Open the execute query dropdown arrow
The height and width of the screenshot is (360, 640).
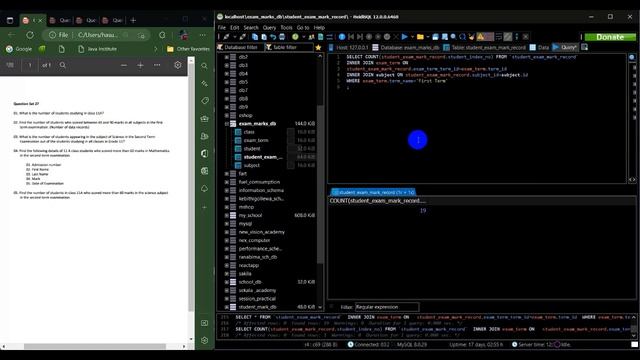click(x=412, y=37)
